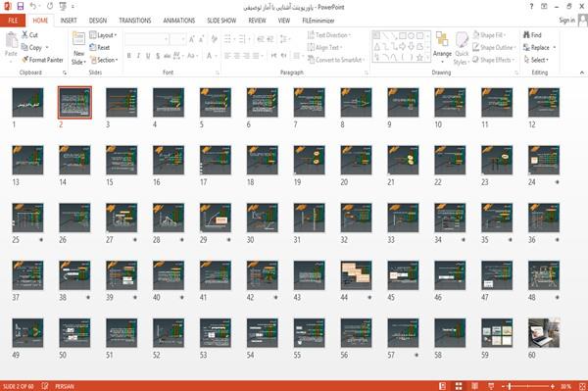Click Convert to SmartArt button
This screenshot has width=588, height=391.
(336, 60)
